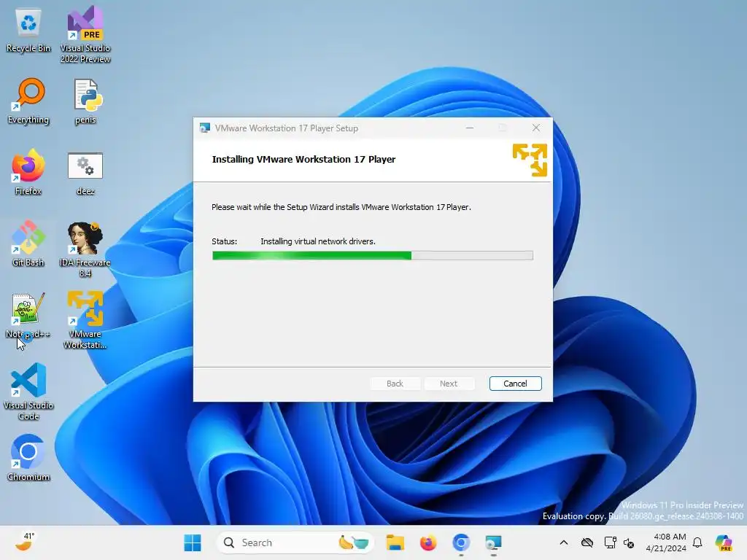Screen dimensions: 747x560
Task: Select the IDA Freeware 8.4 shortcut
Action: [x=85, y=249]
